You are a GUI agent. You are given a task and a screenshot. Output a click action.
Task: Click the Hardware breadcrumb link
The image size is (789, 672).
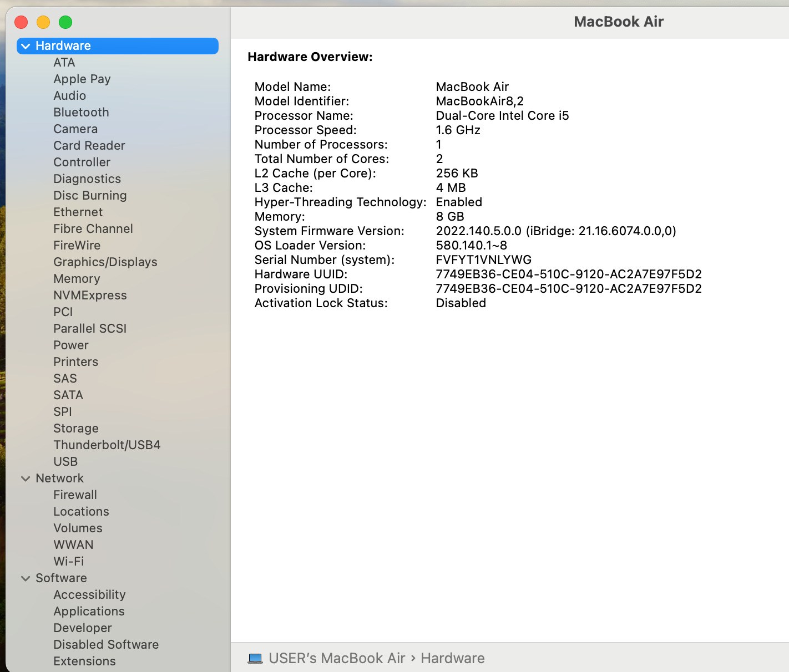(452, 658)
